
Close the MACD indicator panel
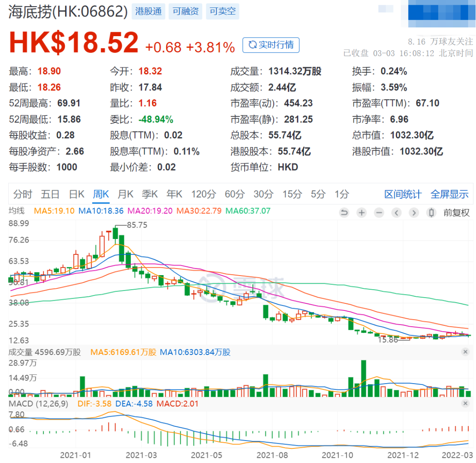[465, 404]
